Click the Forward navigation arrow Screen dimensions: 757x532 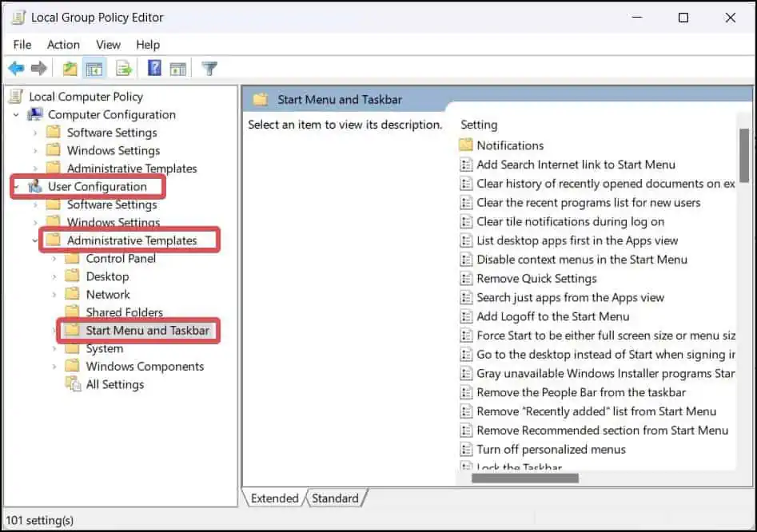click(x=38, y=68)
